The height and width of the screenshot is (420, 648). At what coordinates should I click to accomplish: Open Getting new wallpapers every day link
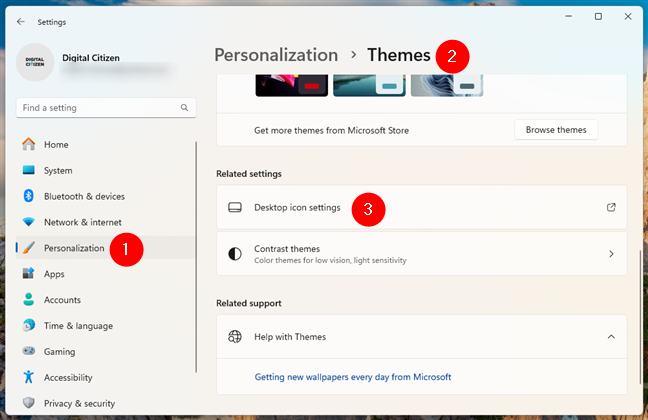353,377
